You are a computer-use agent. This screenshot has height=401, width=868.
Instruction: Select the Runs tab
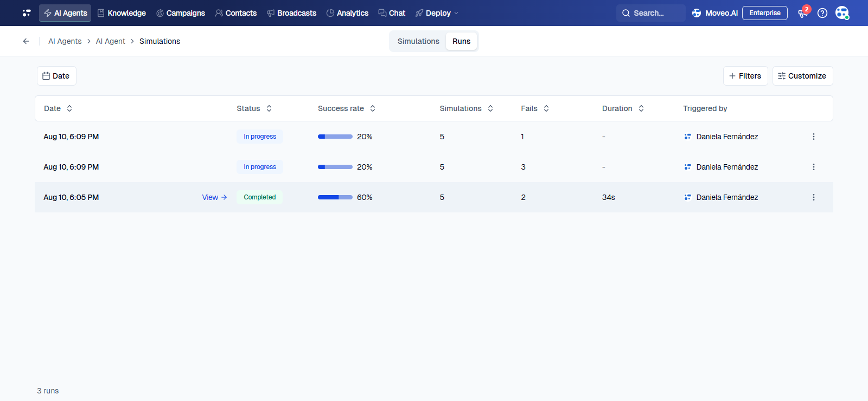tap(462, 41)
